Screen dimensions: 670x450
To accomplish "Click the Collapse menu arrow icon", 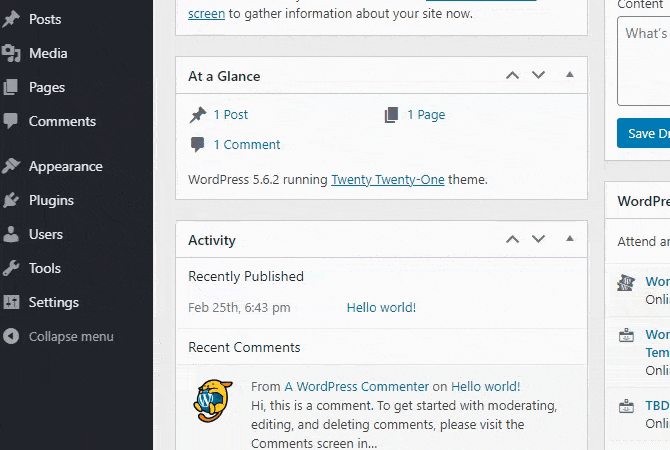I will tap(11, 336).
